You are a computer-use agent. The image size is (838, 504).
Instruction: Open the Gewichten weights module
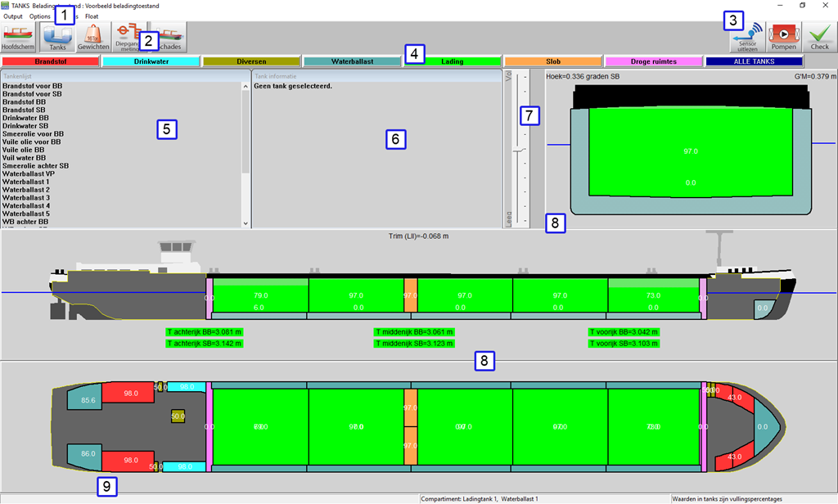coord(93,37)
